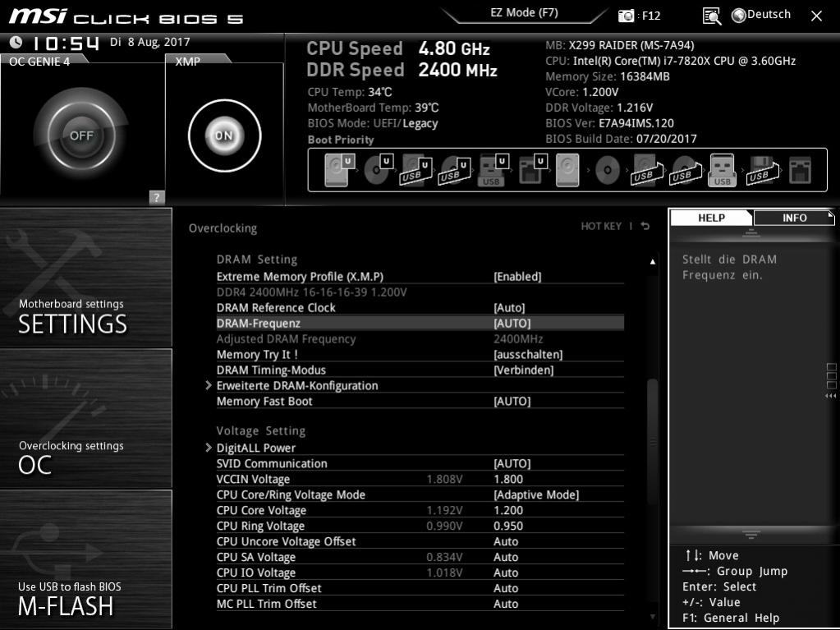Viewport: 840px width, 630px height.
Task: Select the legacy USB hard disk boot device
Action: 647,170
